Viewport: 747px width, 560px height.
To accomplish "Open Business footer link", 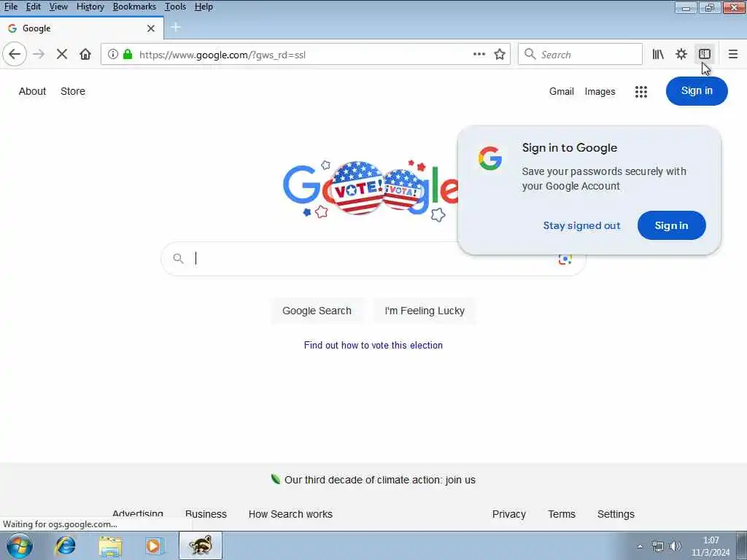I will coord(206,514).
